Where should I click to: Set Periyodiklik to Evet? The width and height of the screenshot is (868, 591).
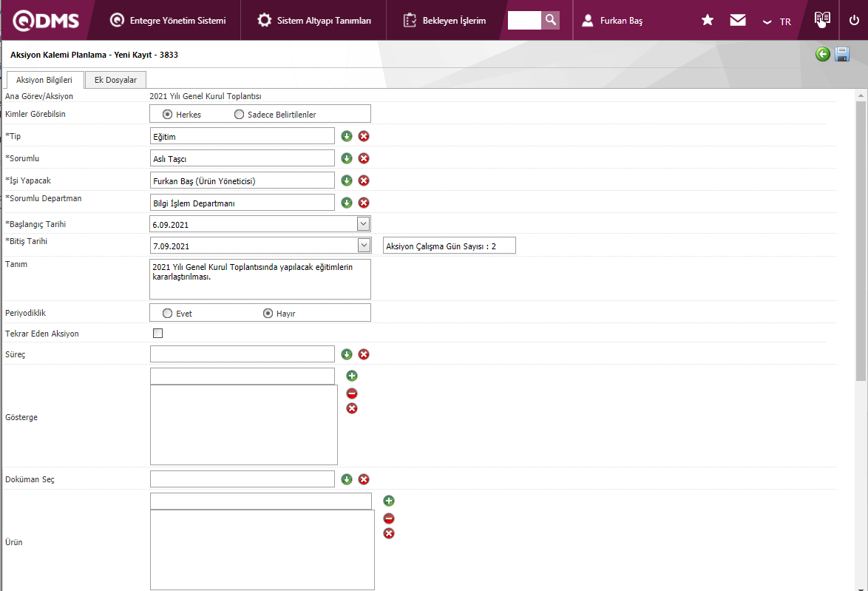point(168,314)
